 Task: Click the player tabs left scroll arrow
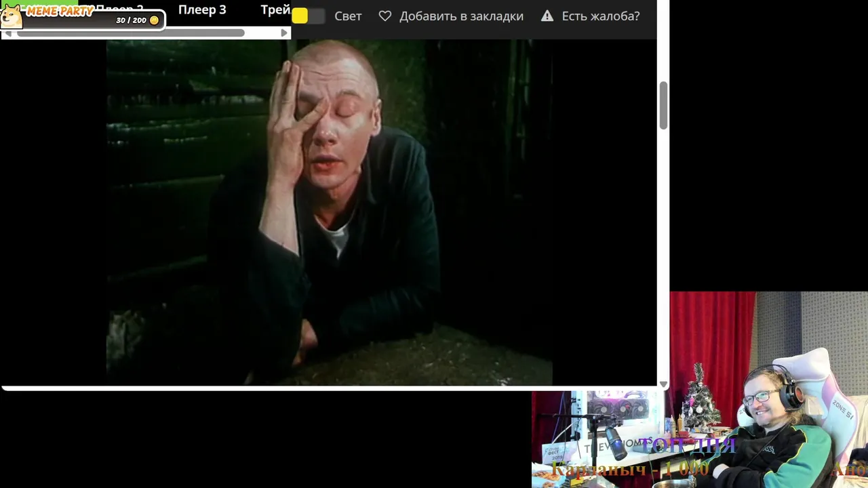[x=8, y=33]
